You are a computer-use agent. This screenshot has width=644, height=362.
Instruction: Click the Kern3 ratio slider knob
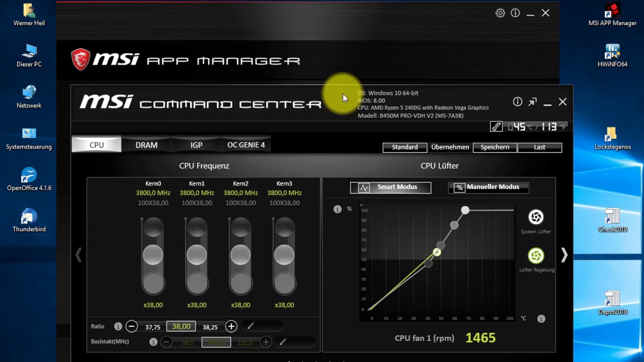tap(284, 255)
